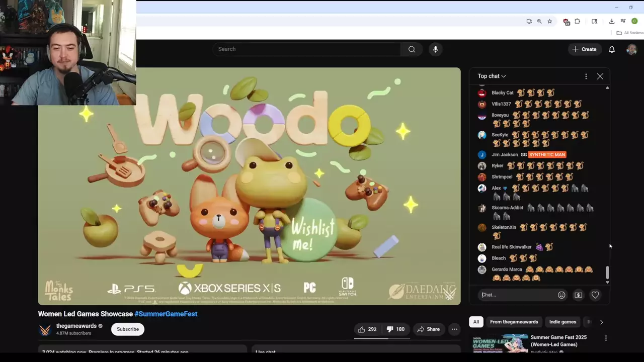This screenshot has width=644, height=362.
Task: Share the video
Action: pyautogui.click(x=428, y=329)
